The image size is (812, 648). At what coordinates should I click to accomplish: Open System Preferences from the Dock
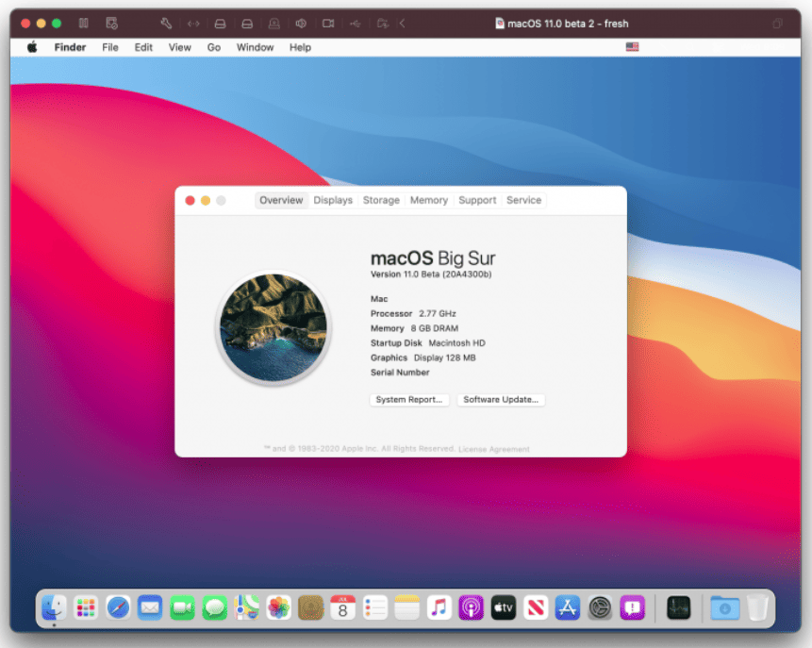coord(600,607)
